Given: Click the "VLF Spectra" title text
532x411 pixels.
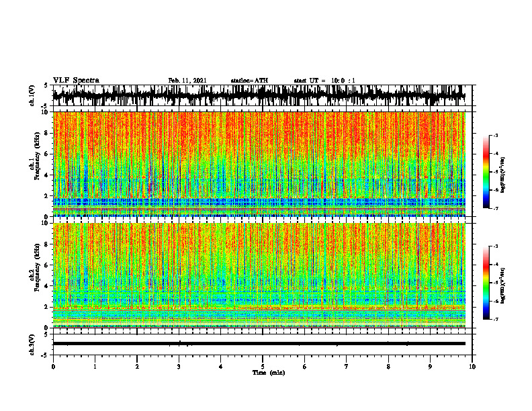Looking at the screenshot, I should click(x=76, y=81).
